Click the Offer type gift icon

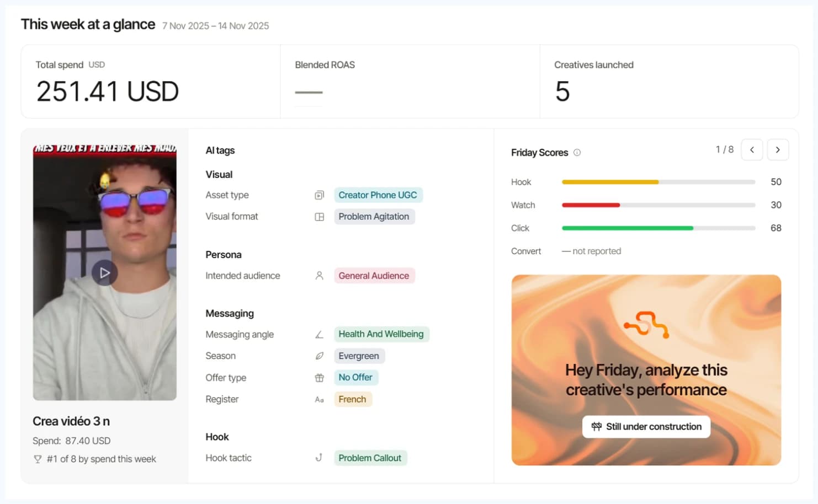(x=319, y=378)
